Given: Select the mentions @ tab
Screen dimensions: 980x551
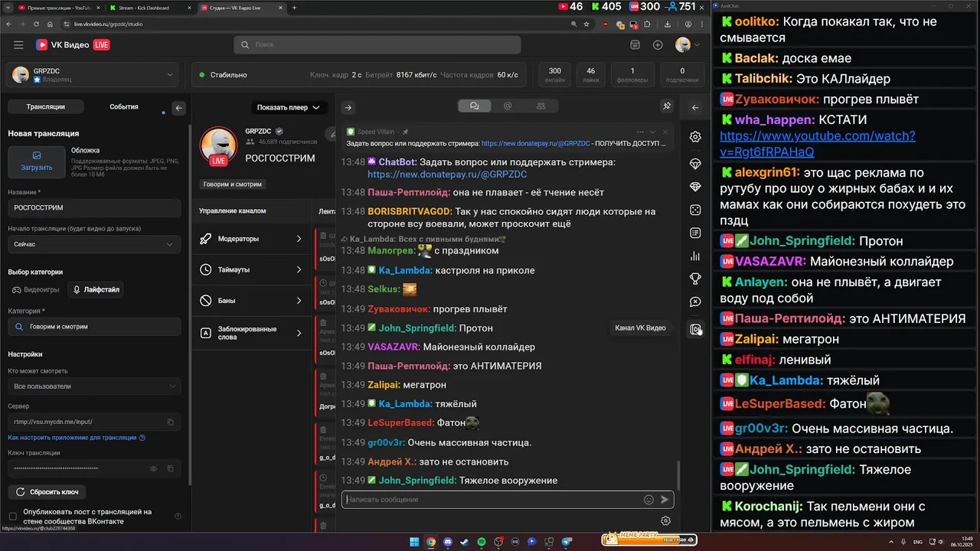Looking at the screenshot, I should [x=508, y=106].
